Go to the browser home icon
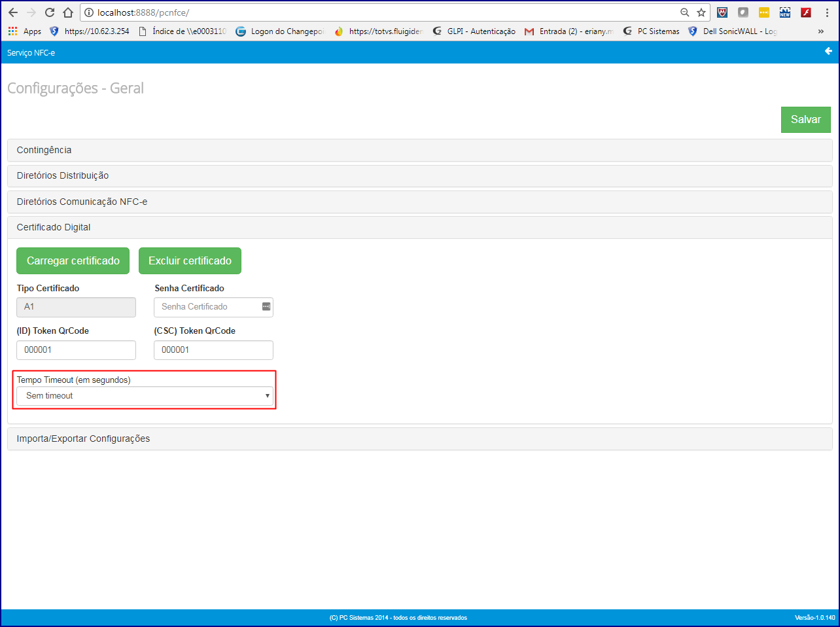Viewport: 840px width, 627px height. pyautogui.click(x=68, y=12)
